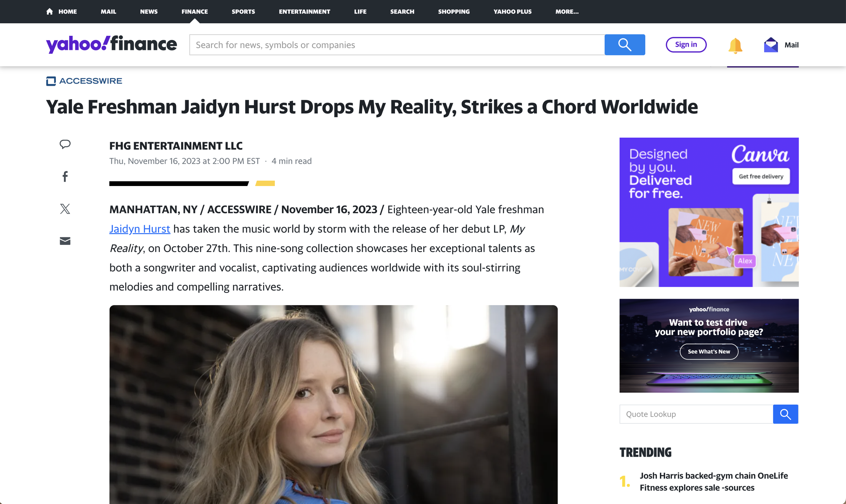Click the comments speech bubble icon
846x504 pixels.
65,144
